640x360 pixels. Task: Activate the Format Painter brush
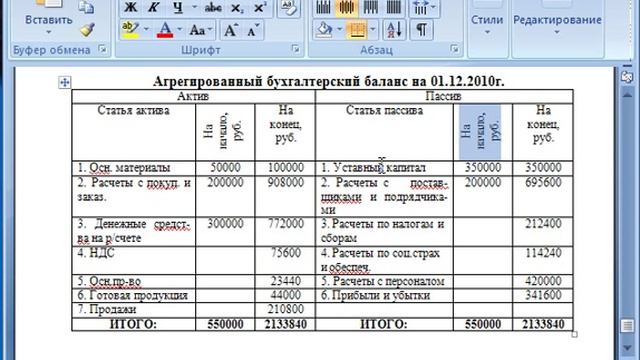coord(87,29)
